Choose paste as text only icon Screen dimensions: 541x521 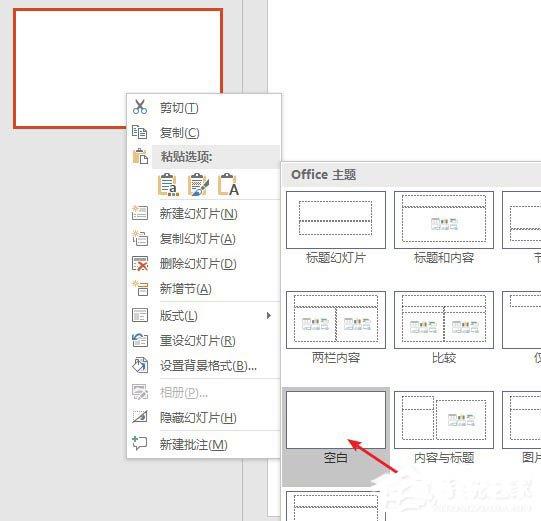coord(228,185)
